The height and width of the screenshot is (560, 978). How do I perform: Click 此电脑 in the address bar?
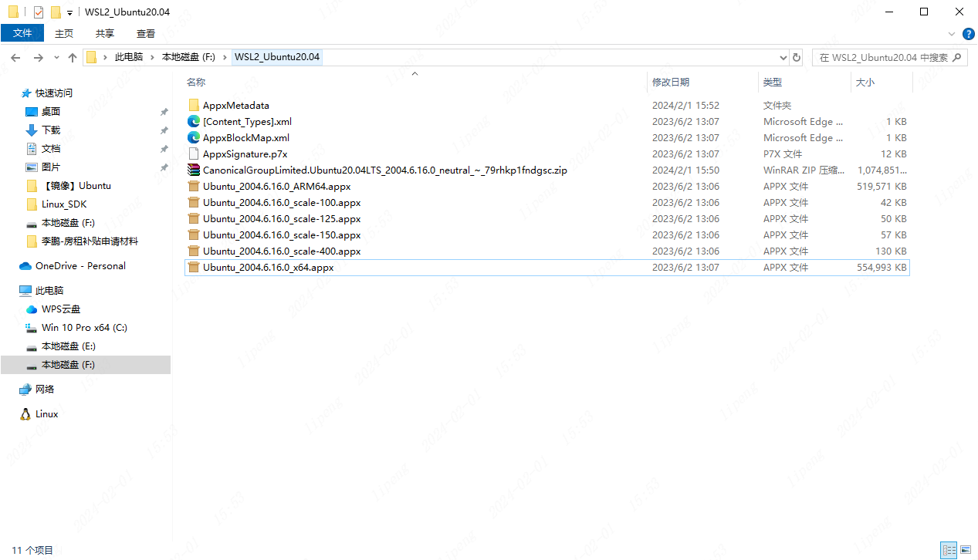[129, 57]
